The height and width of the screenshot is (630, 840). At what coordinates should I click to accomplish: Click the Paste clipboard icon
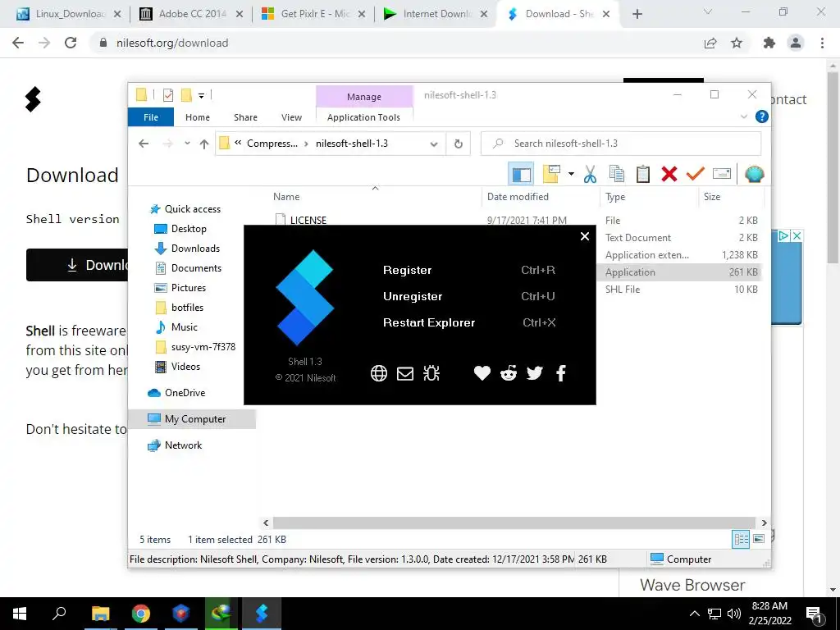(643, 174)
